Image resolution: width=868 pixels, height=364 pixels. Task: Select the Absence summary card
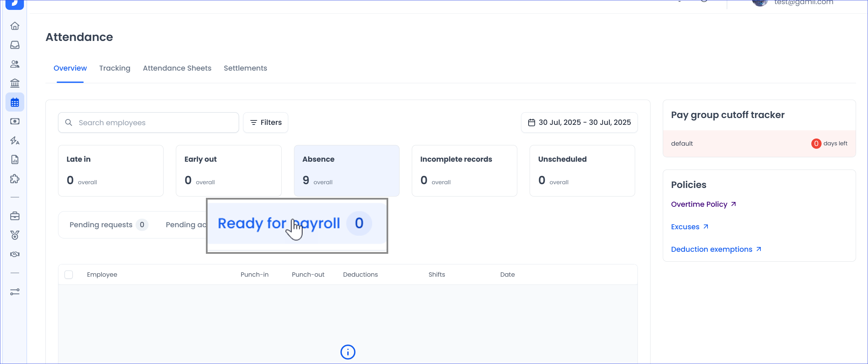[346, 171]
